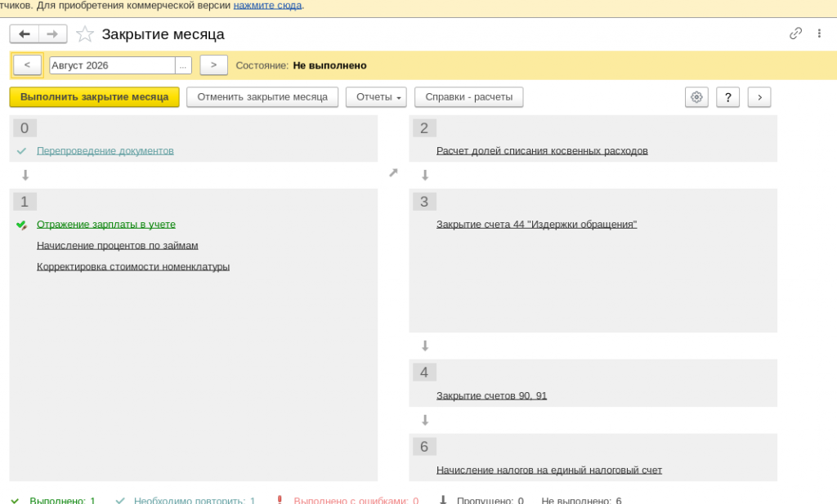
Task: Follow the нажмите сюда hyperlink
Action: point(267,6)
